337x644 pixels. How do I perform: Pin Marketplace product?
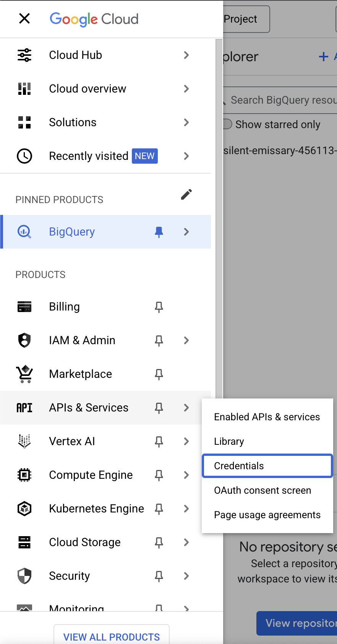[159, 374]
